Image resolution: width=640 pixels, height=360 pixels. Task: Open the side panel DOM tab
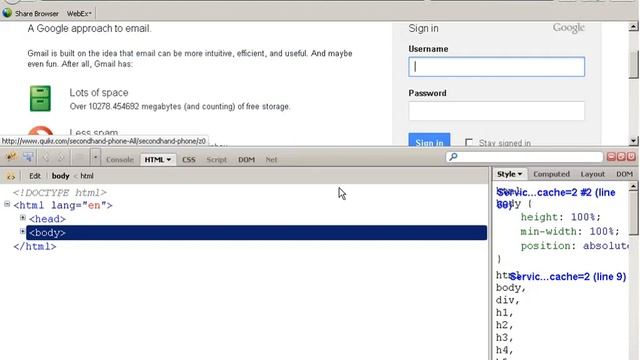click(x=624, y=174)
